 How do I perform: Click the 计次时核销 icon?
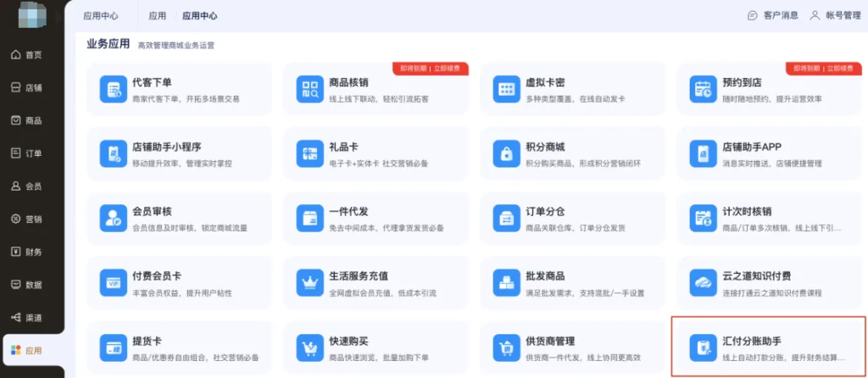click(703, 218)
